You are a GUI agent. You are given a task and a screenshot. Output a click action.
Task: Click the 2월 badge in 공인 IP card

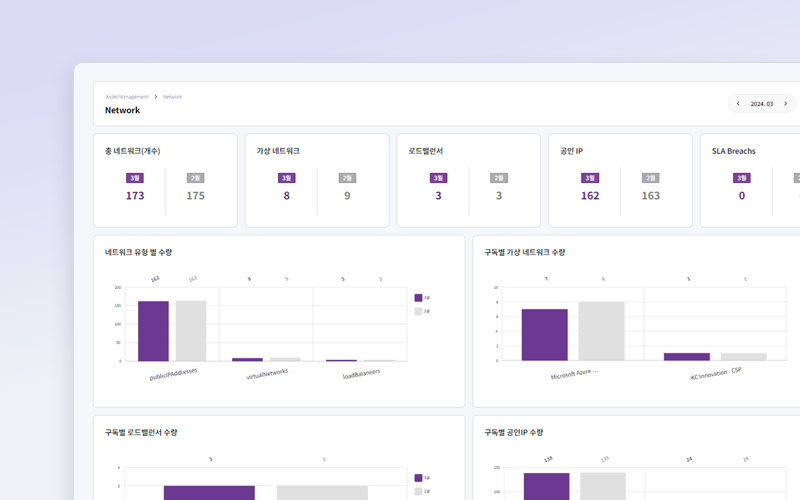[x=651, y=178]
